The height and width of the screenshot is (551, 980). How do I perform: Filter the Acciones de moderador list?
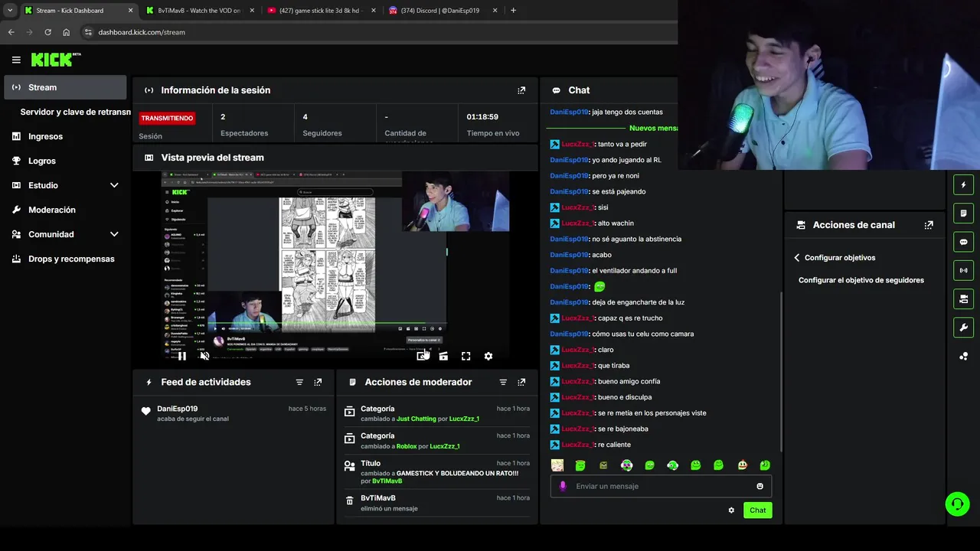(x=503, y=382)
